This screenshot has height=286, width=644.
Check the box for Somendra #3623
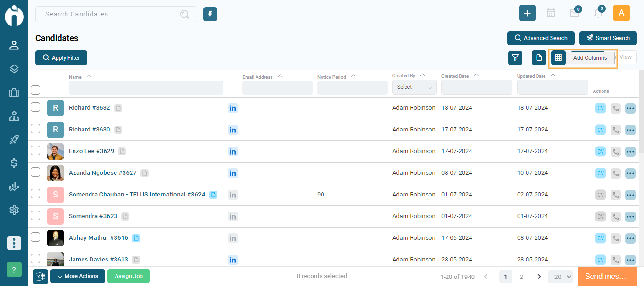click(35, 215)
